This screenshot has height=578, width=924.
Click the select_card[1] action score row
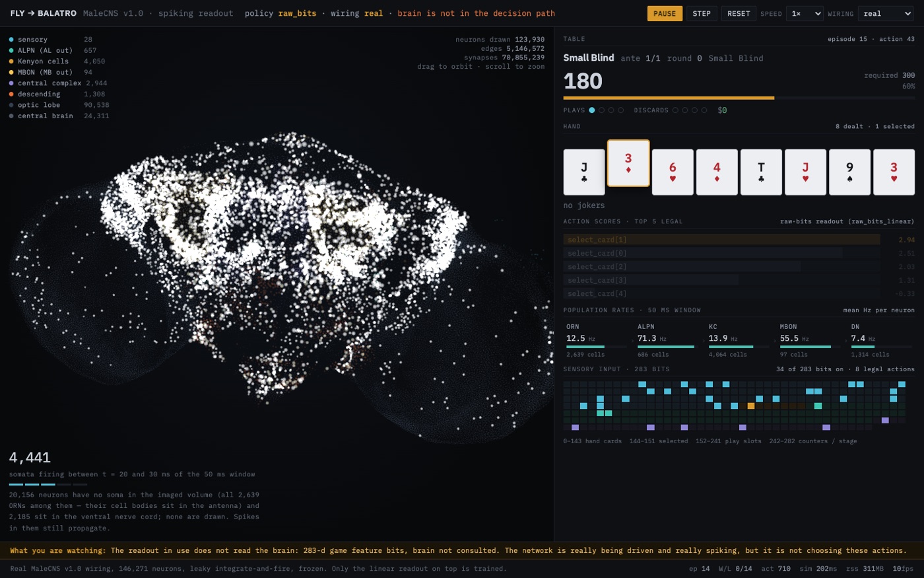pyautogui.click(x=739, y=240)
